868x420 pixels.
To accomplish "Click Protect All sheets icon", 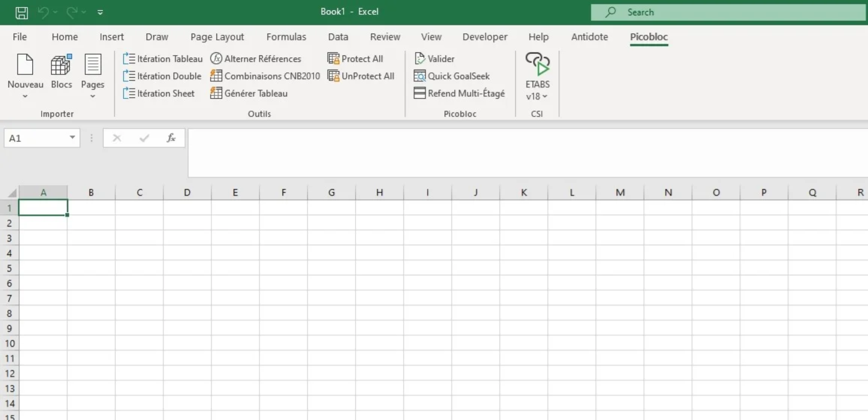I will point(333,58).
